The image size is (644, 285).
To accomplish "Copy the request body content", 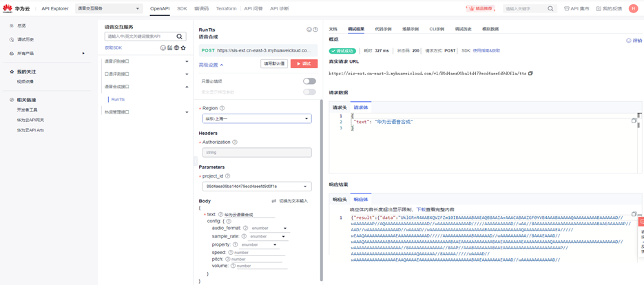I will click(x=634, y=120).
